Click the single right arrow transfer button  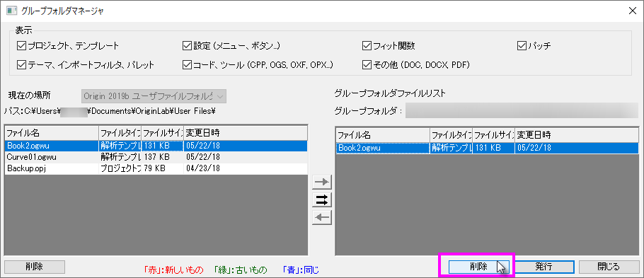pos(321,182)
